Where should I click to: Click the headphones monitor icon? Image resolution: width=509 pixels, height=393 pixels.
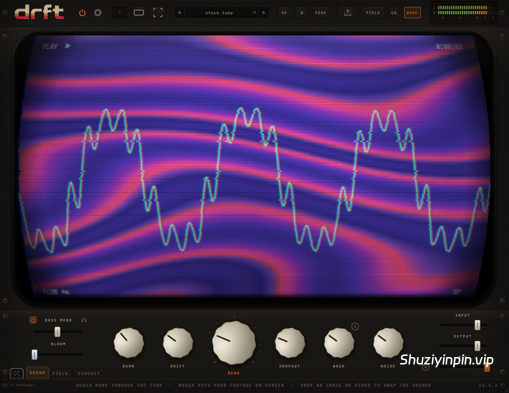[84, 320]
